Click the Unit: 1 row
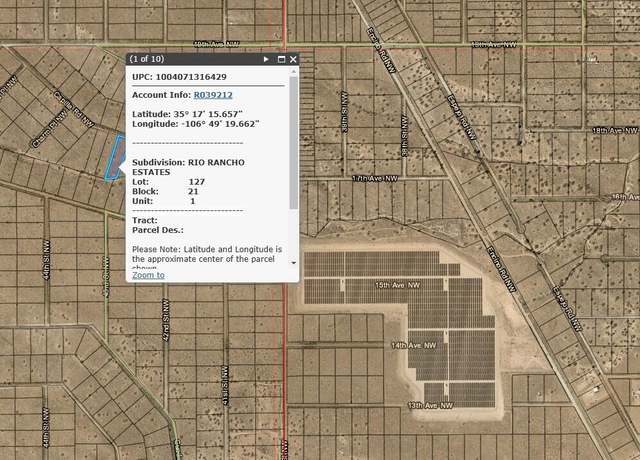 164,201
